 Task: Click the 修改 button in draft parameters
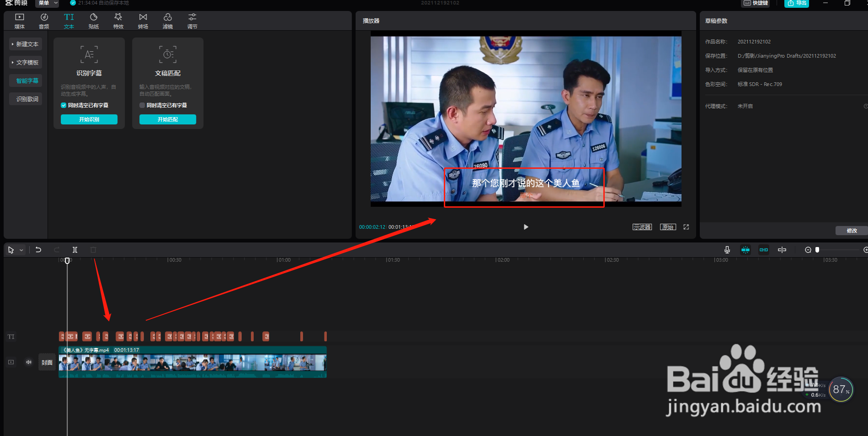pyautogui.click(x=852, y=231)
